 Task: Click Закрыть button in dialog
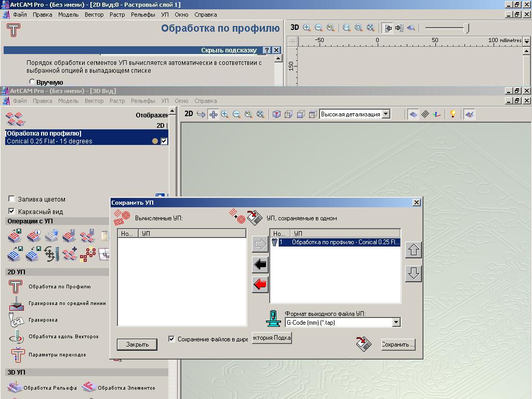click(137, 344)
